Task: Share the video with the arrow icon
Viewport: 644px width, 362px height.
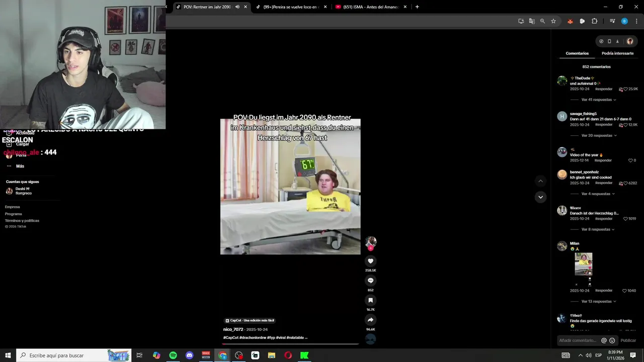Action: [x=370, y=320]
